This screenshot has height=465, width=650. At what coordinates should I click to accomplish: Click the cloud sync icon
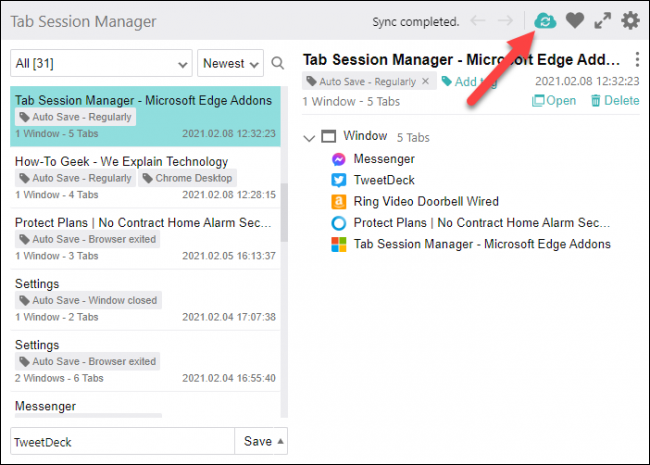[545, 20]
